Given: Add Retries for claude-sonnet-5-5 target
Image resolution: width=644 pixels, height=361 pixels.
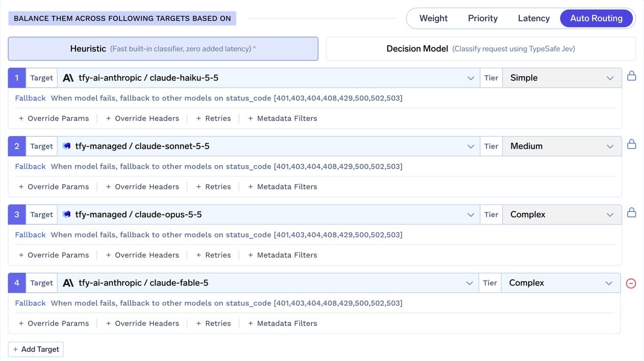Looking at the screenshot, I should (x=213, y=187).
